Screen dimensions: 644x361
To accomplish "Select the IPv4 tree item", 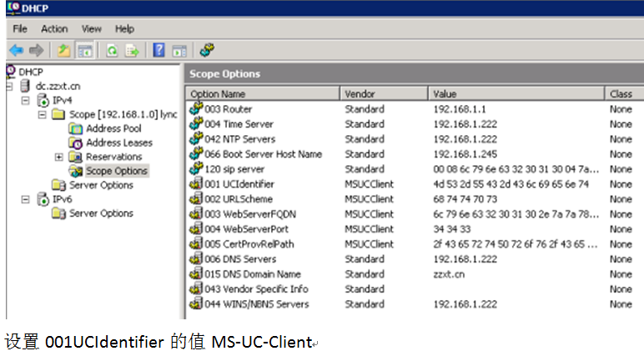I will pyautogui.click(x=62, y=100).
